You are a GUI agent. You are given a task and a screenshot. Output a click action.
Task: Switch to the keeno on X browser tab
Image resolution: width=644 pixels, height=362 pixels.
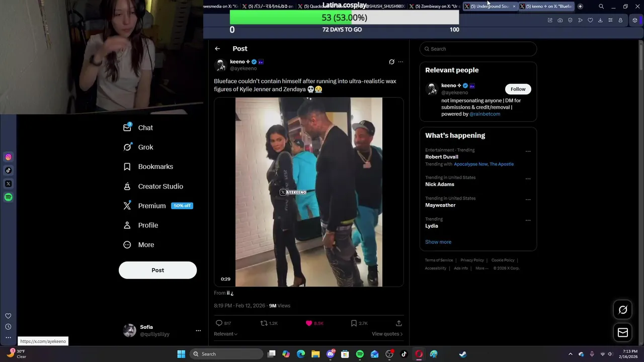click(546, 7)
